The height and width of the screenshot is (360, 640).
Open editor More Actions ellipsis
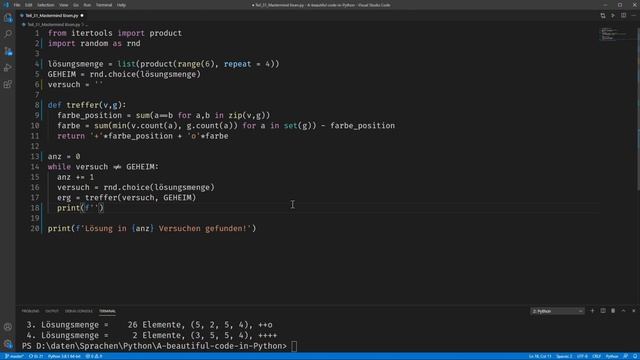tap(633, 16)
